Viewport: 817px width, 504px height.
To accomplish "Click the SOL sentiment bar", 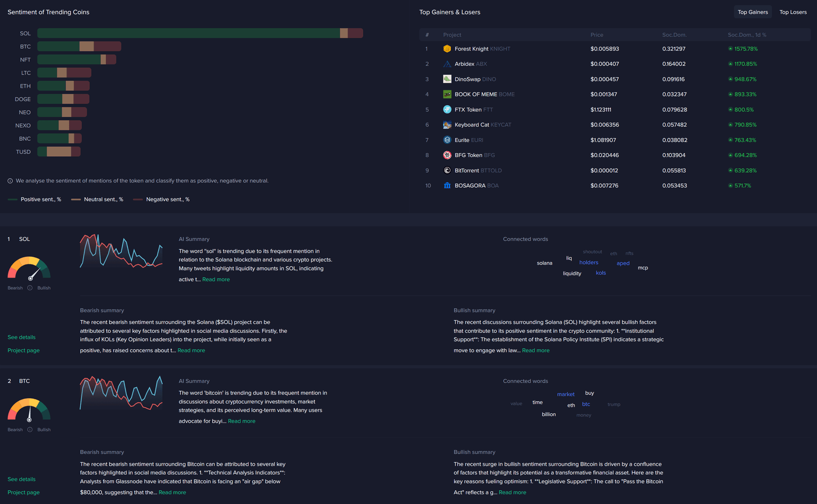I will [199, 33].
